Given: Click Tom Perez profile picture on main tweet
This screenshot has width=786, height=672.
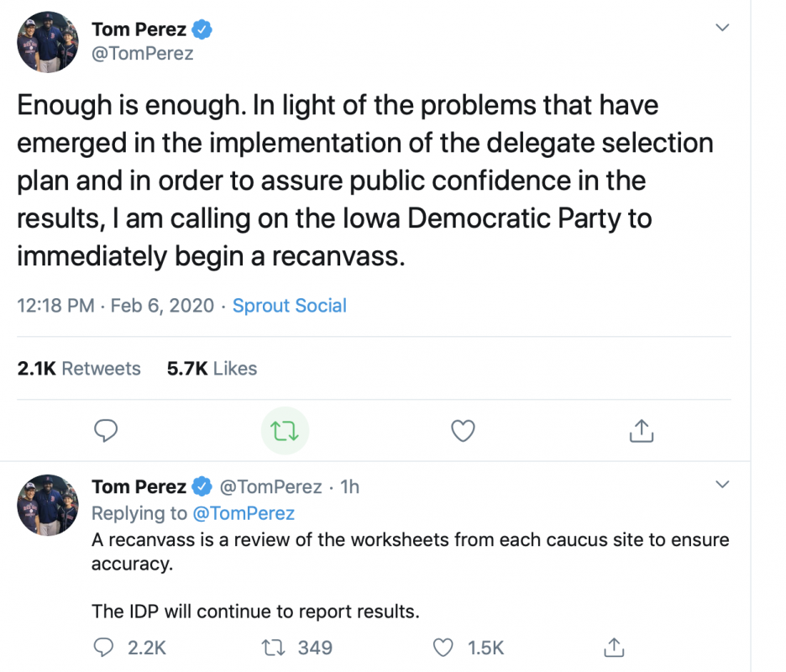Looking at the screenshot, I should [48, 42].
